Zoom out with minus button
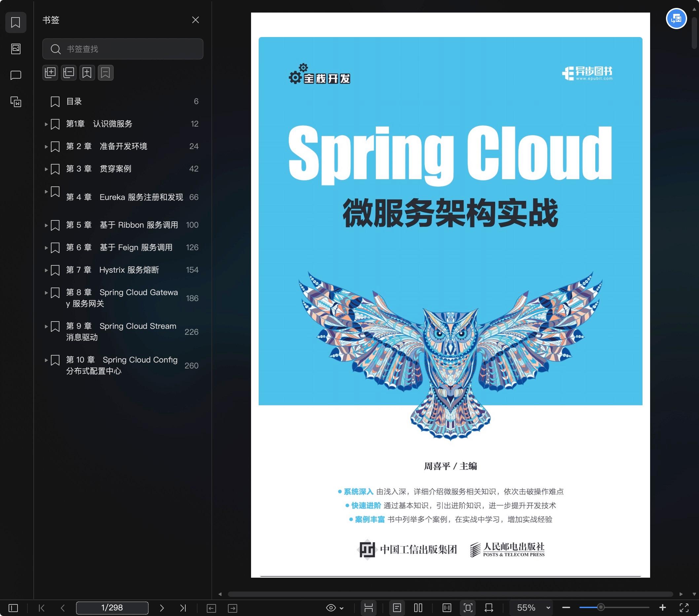The image size is (699, 616). click(566, 608)
